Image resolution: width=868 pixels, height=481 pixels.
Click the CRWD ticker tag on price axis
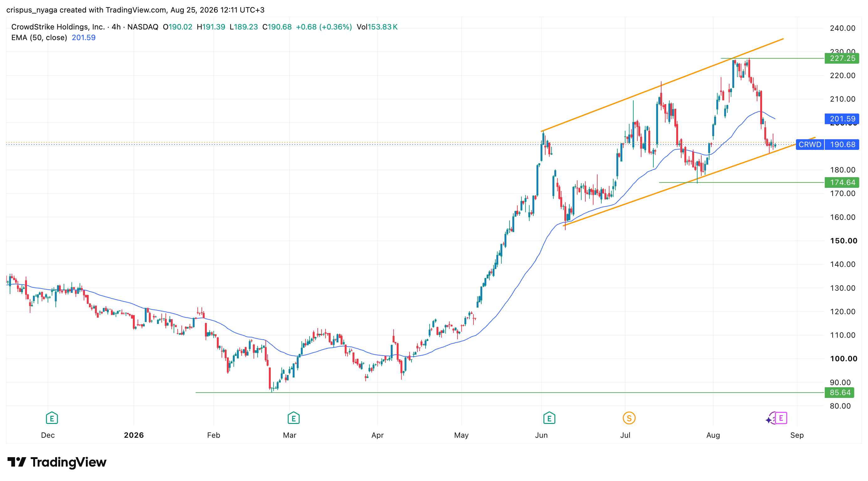[x=810, y=145]
